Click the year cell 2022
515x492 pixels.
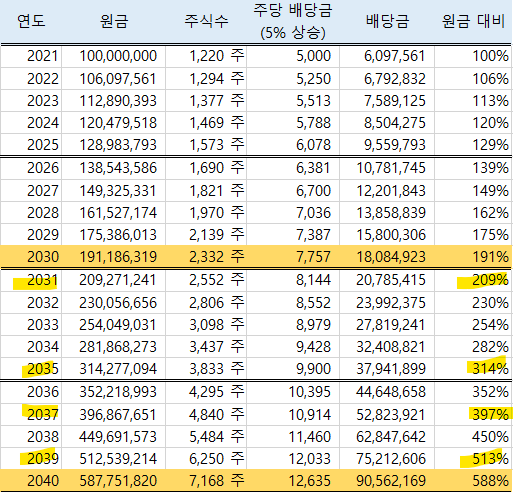[43, 79]
